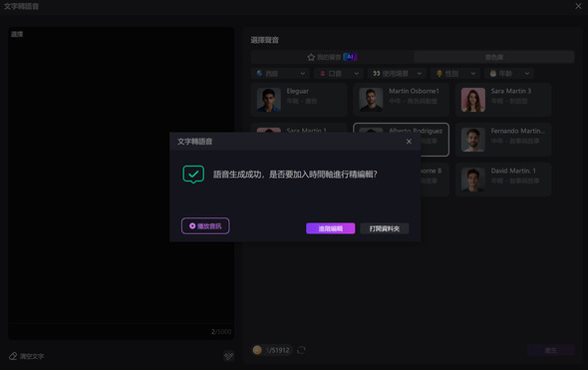Open the 年齡 age filter dropdown
This screenshot has height=370, width=588.
(x=509, y=74)
